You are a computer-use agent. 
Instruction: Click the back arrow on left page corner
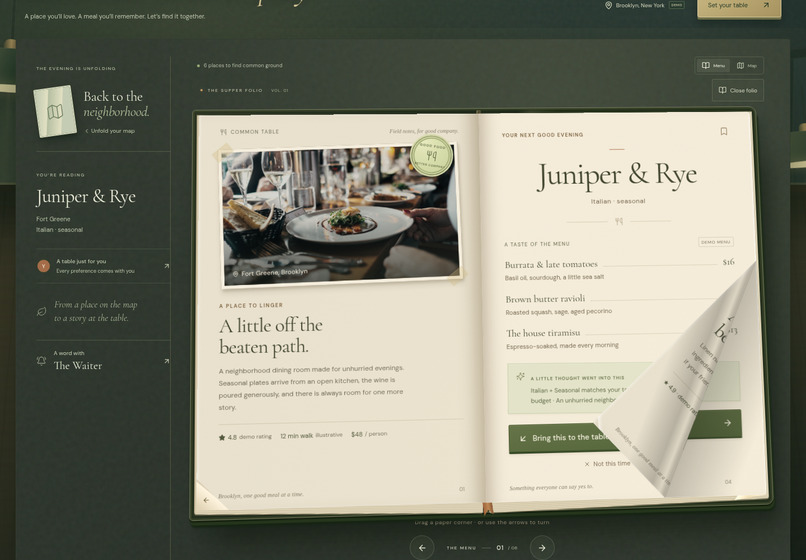point(207,500)
